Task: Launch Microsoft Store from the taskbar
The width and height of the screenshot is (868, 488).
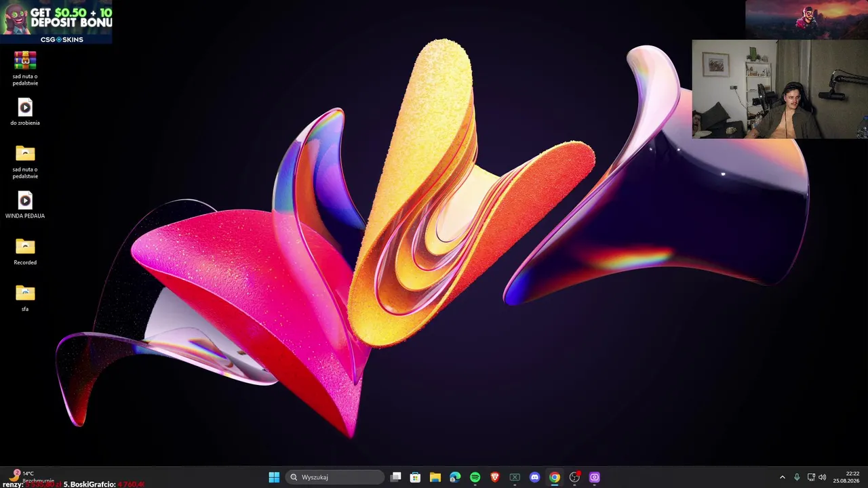Action: pos(415,477)
